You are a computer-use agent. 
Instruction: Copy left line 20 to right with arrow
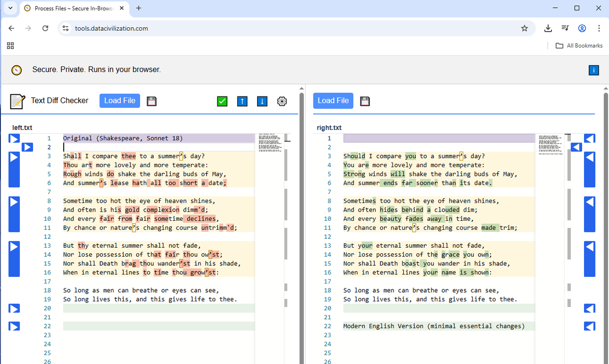14,308
